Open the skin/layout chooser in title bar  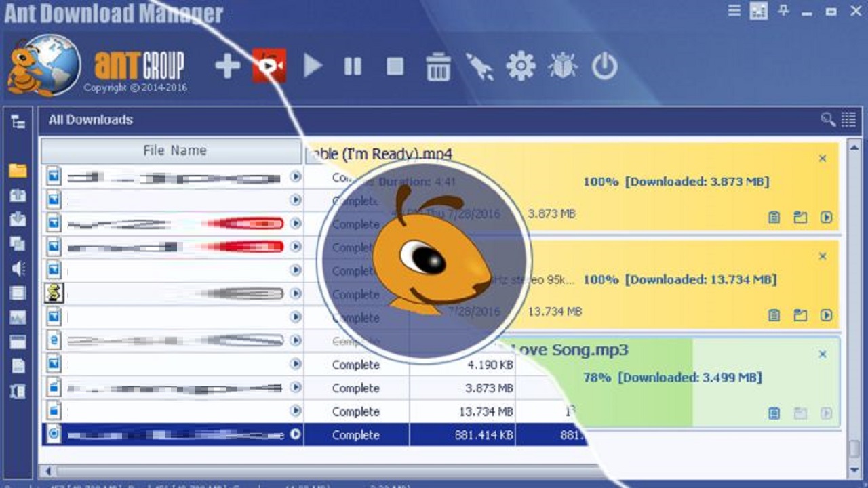pos(759,11)
